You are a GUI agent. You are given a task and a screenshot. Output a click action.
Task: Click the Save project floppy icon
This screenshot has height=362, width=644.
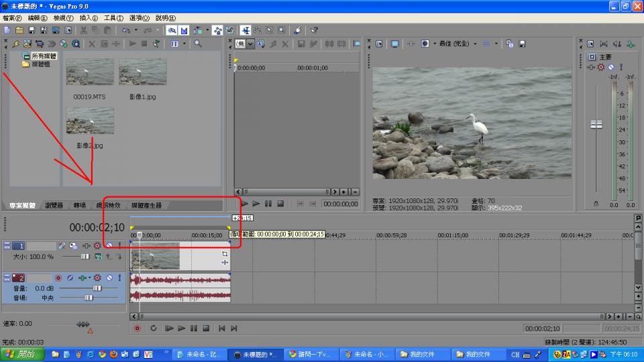click(x=31, y=30)
